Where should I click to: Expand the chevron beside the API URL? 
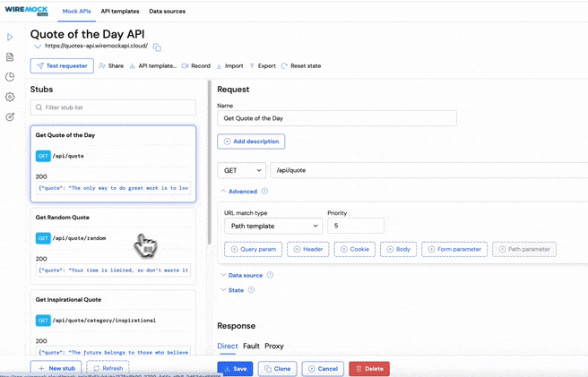38,47
